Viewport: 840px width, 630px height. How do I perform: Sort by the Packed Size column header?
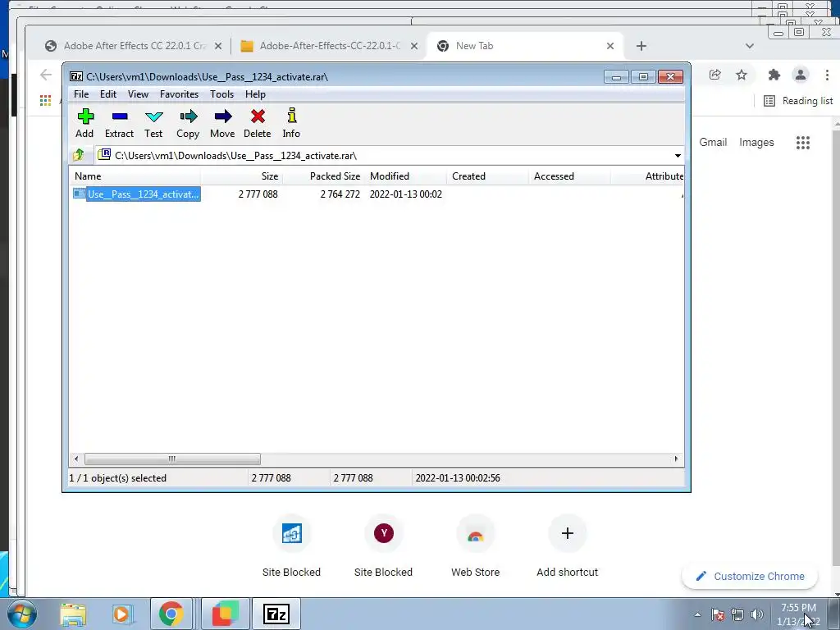point(323,176)
